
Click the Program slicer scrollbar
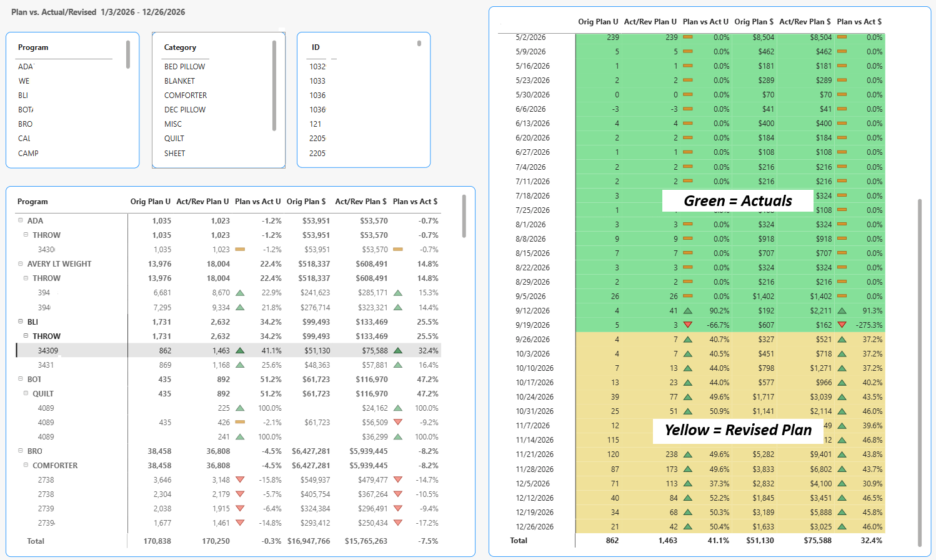[128, 54]
